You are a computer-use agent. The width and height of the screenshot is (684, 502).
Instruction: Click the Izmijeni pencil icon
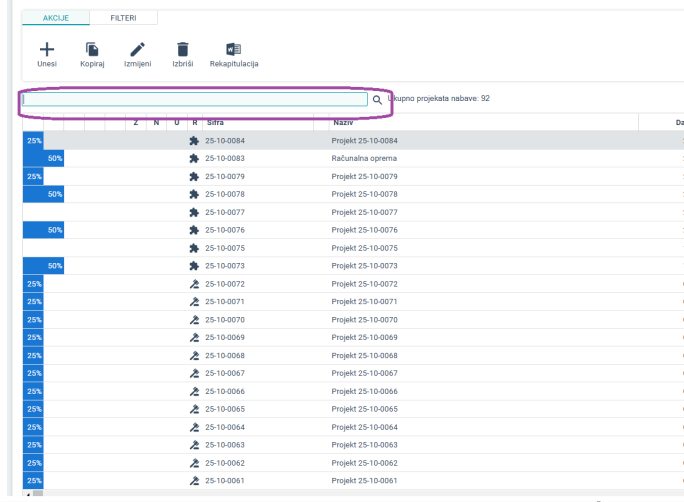[137, 49]
